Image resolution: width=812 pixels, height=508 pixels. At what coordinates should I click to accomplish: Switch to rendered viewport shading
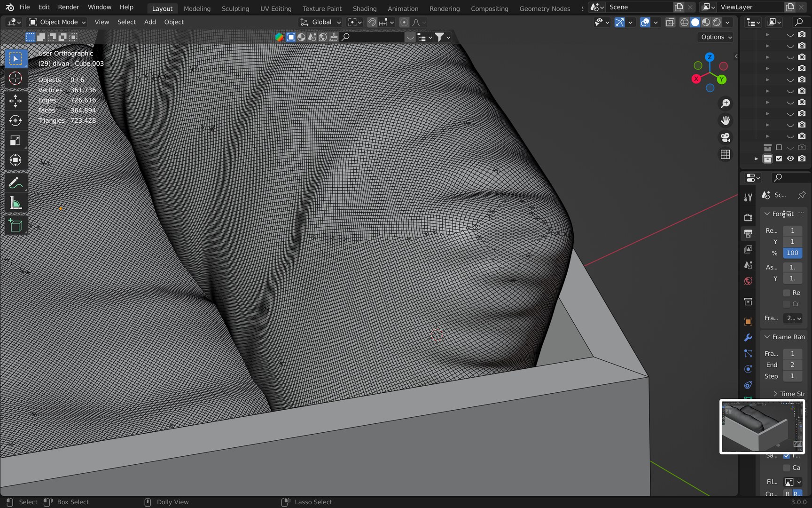point(717,22)
